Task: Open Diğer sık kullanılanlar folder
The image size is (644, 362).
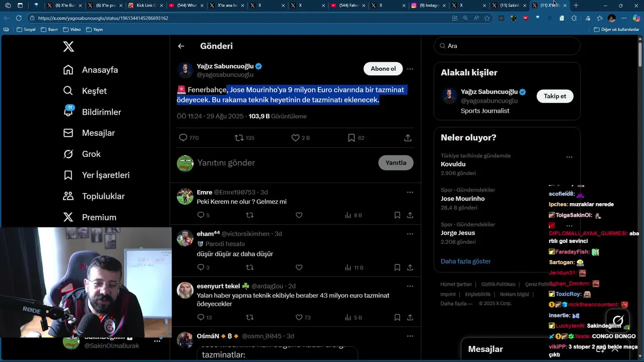Action: click(x=617, y=30)
